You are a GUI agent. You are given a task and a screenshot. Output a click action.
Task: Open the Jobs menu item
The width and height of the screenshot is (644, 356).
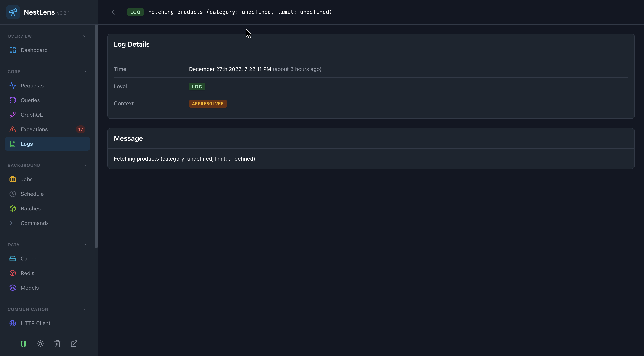click(x=26, y=179)
